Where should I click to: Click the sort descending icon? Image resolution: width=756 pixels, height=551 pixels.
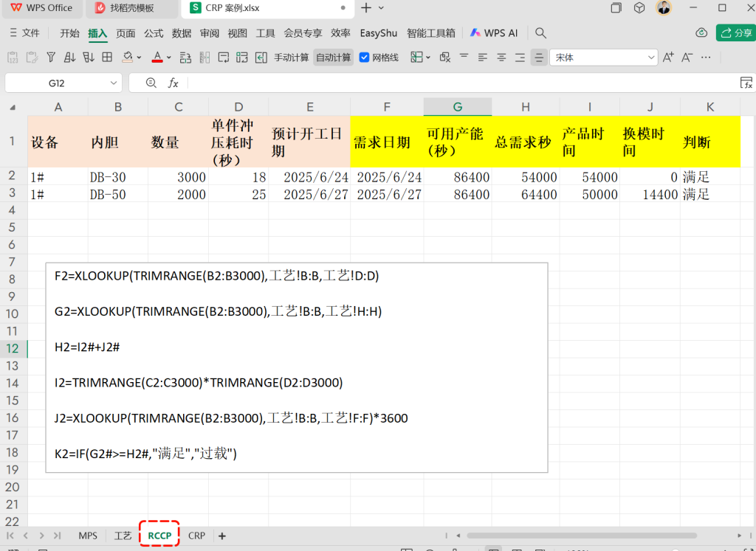pos(89,58)
